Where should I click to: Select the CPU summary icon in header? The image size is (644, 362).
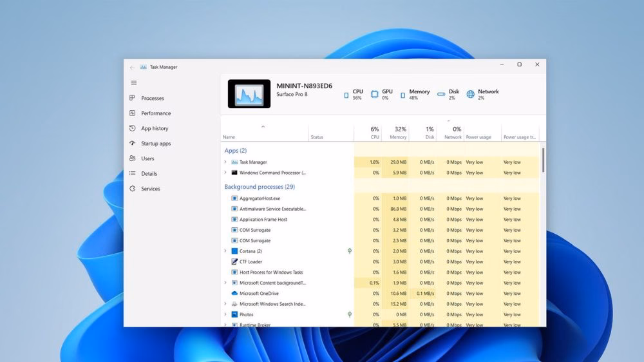(x=346, y=95)
